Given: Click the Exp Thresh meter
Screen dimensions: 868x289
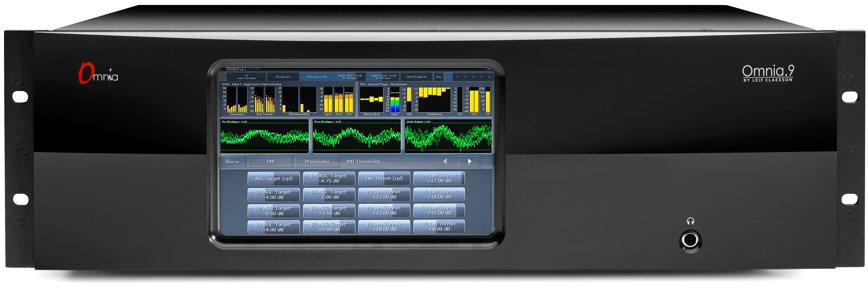Looking at the screenshot, I should pos(264,100).
